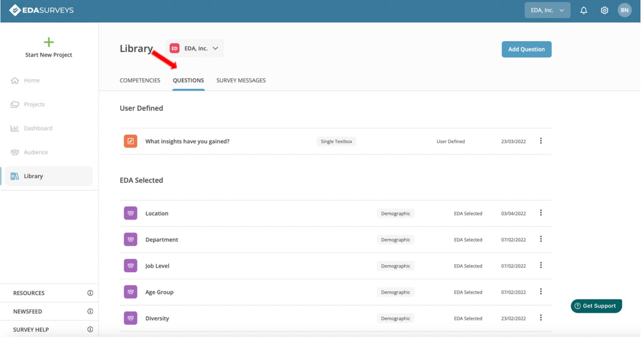Click the User Defined section heading

tap(141, 108)
